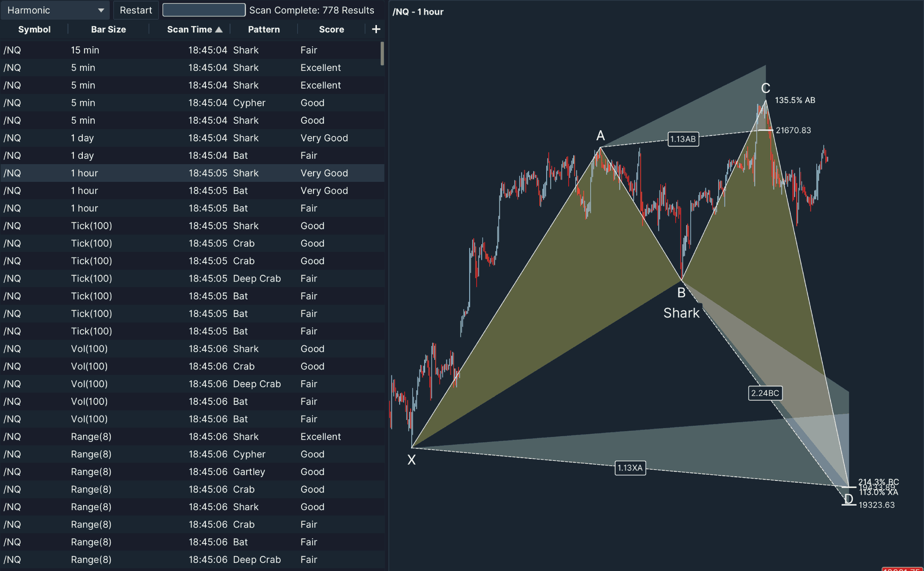924x571 pixels.
Task: Click the scan progress bar
Action: (204, 10)
